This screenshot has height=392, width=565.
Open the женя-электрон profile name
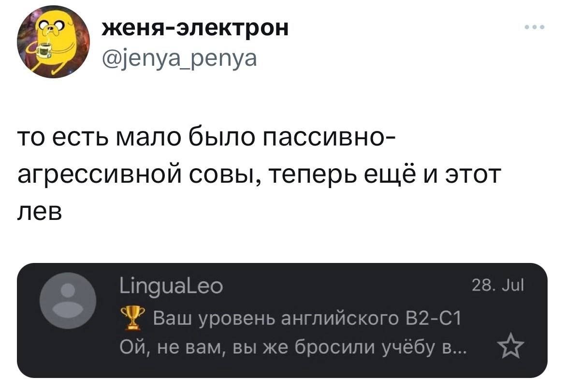pyautogui.click(x=196, y=29)
